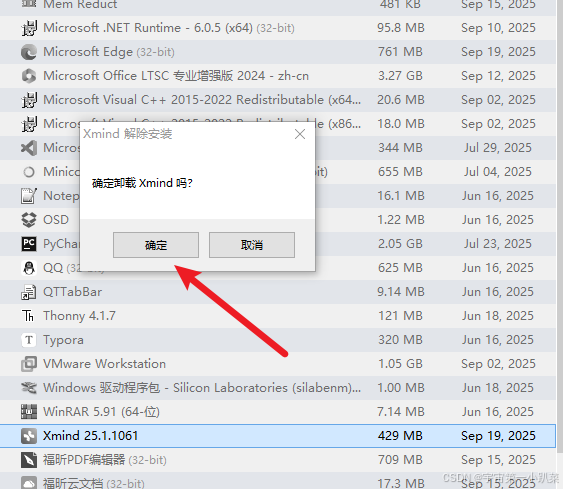Click the Visual Studio Code row icon
This screenshot has height=489, width=563.
coord(29,148)
